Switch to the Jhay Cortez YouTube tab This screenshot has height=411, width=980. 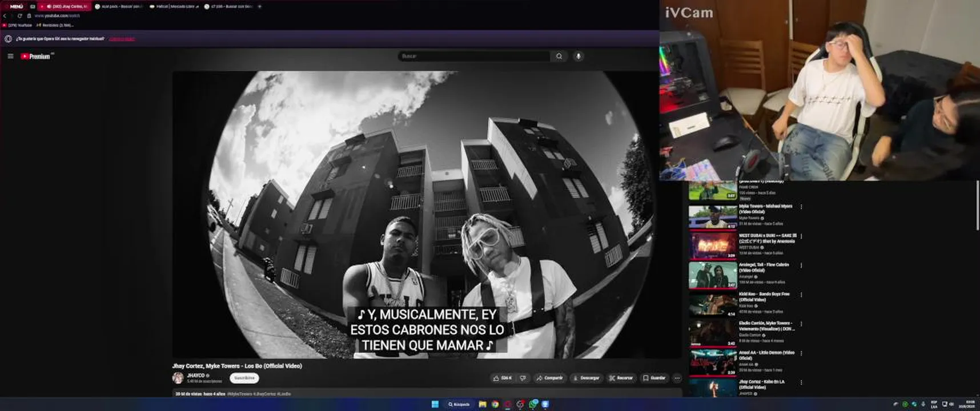tap(65, 6)
